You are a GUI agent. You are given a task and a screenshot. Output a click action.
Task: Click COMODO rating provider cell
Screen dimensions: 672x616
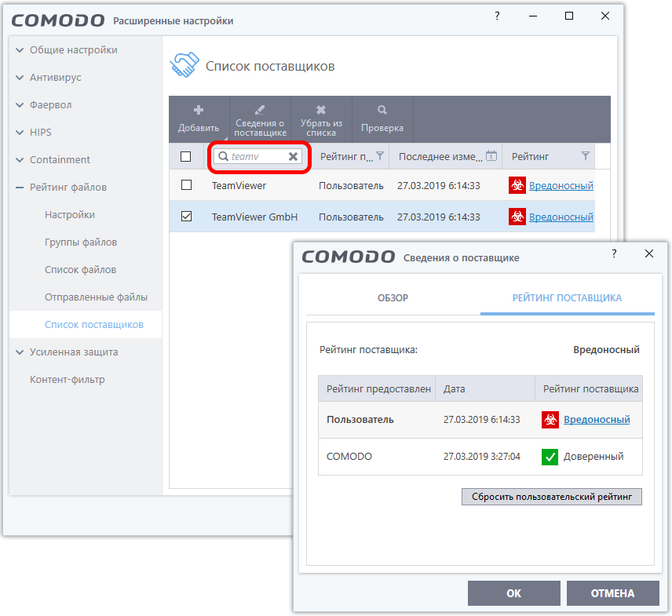(x=349, y=457)
